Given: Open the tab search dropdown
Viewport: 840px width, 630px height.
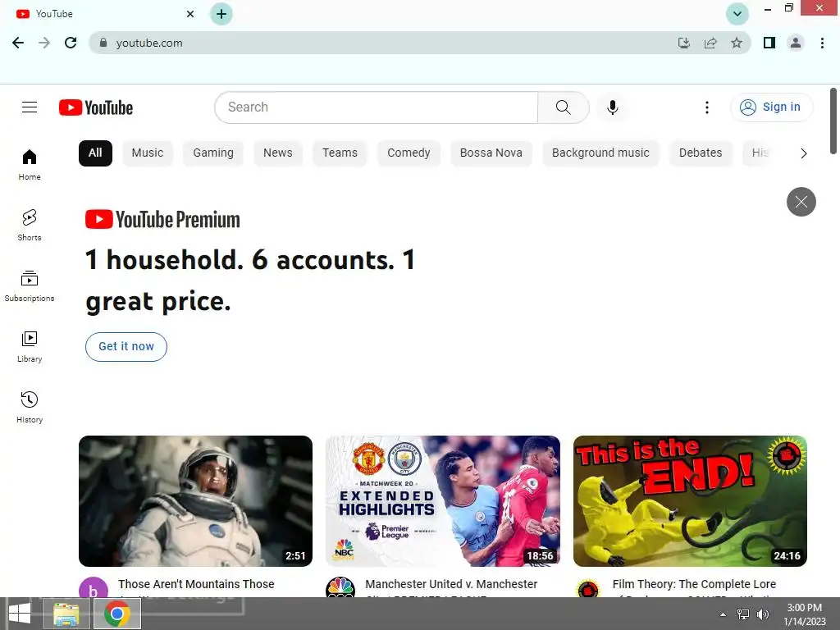Looking at the screenshot, I should [737, 14].
